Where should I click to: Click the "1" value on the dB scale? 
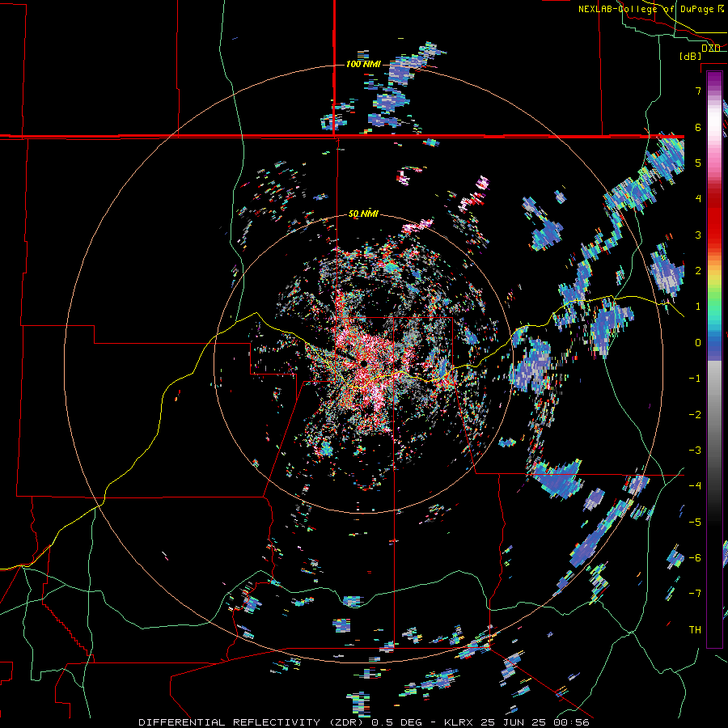[x=698, y=307]
